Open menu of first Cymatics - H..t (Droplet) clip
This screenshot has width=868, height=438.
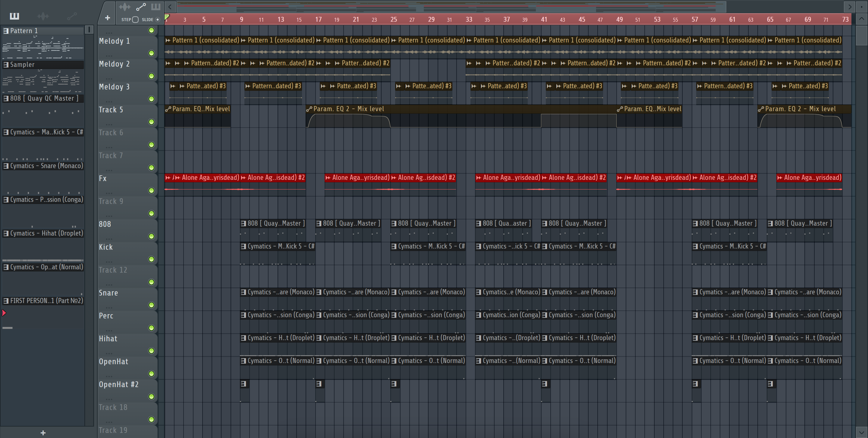243,338
